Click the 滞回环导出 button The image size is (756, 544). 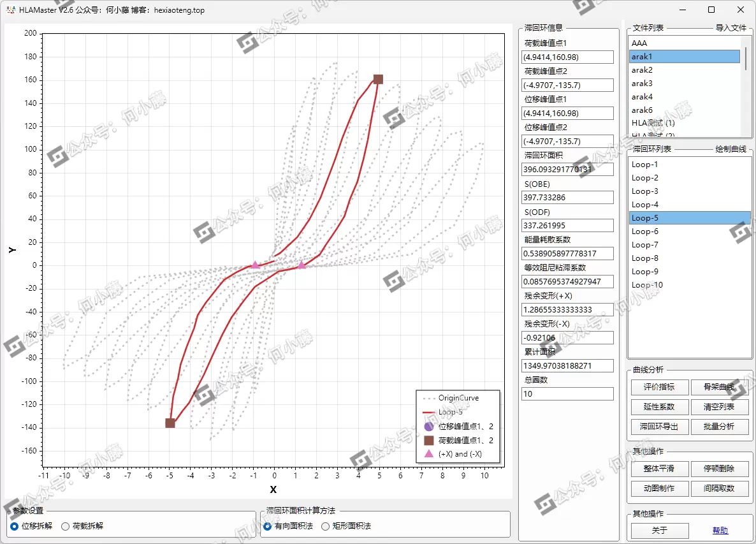click(659, 427)
